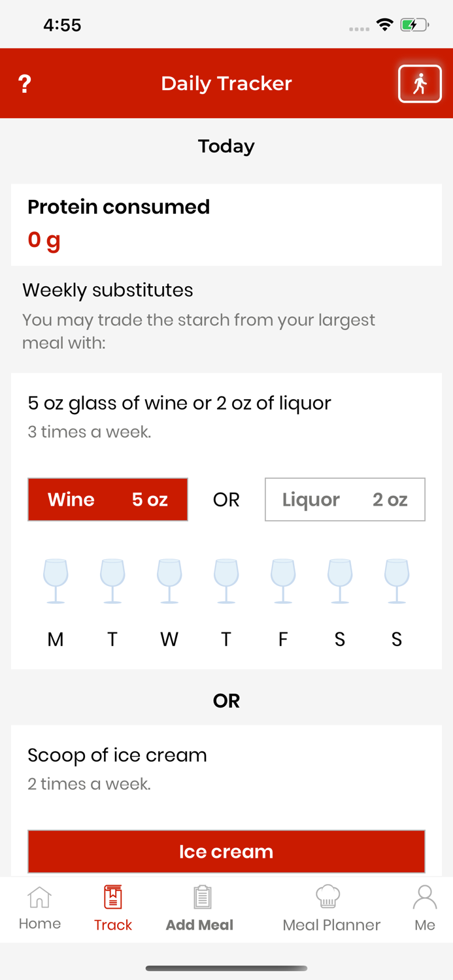Select the Wine 5 oz option
The height and width of the screenshot is (980, 453).
[108, 500]
